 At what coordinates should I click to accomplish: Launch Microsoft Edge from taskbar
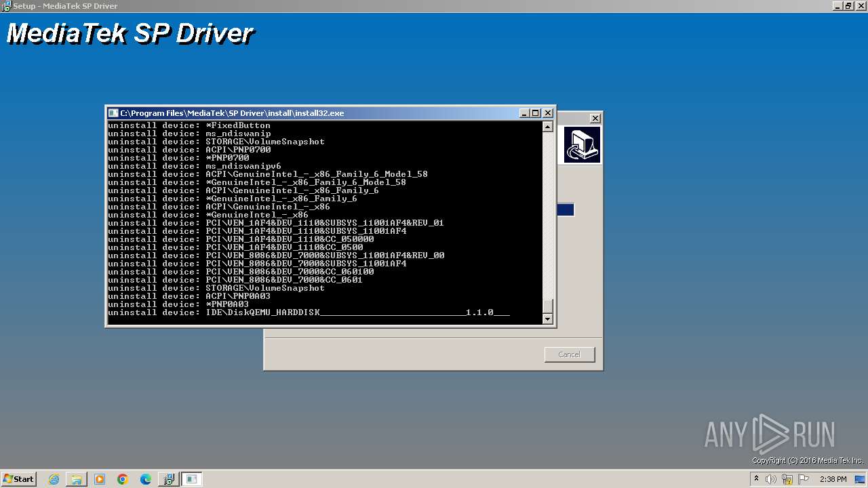[145, 479]
